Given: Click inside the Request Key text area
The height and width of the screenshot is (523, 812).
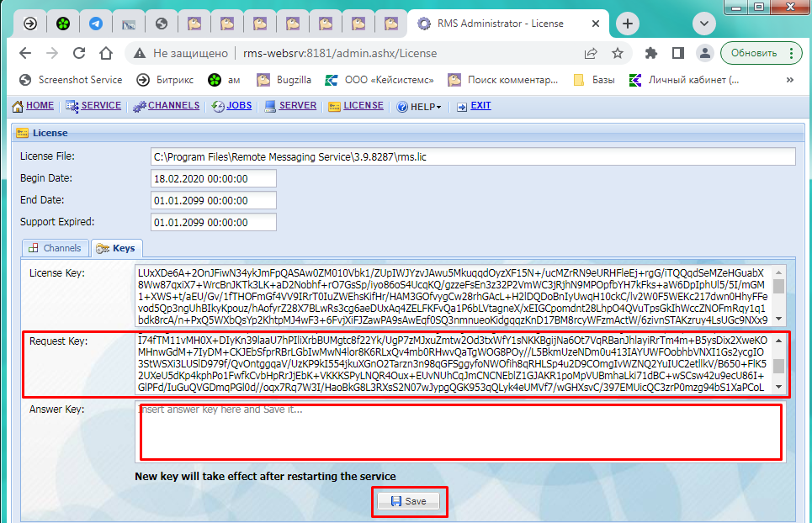Looking at the screenshot, I should tap(454, 364).
